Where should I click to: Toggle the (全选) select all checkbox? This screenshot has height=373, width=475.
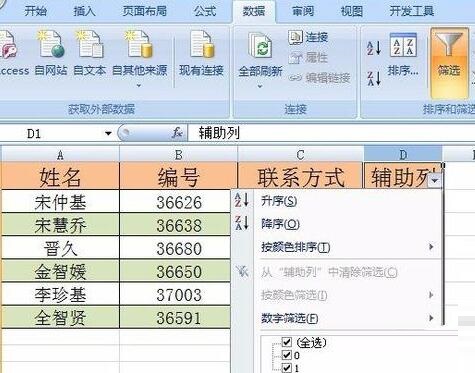tap(287, 342)
